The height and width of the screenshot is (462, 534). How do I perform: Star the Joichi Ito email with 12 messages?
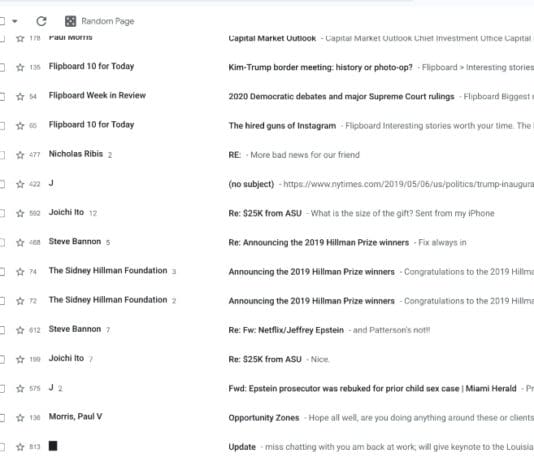20,213
